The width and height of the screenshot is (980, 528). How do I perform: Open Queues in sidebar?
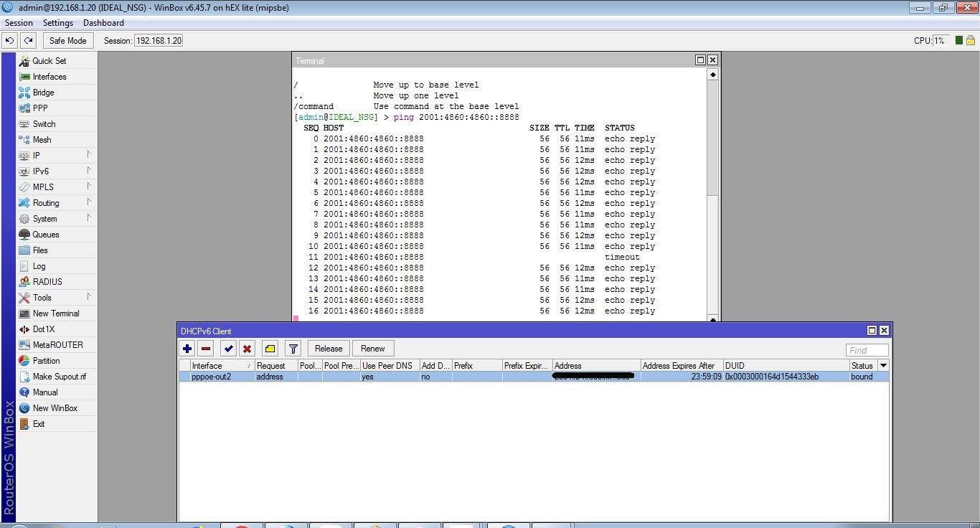pyautogui.click(x=46, y=235)
